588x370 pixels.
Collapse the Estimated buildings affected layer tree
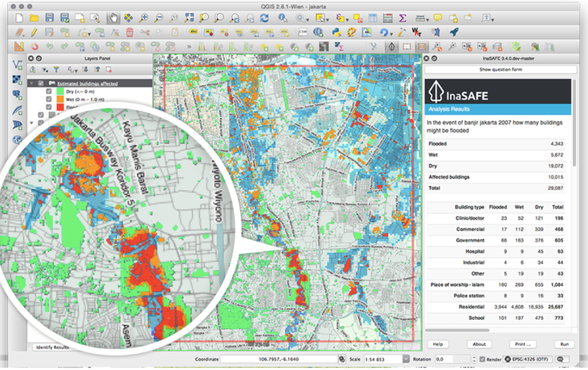coord(31,83)
